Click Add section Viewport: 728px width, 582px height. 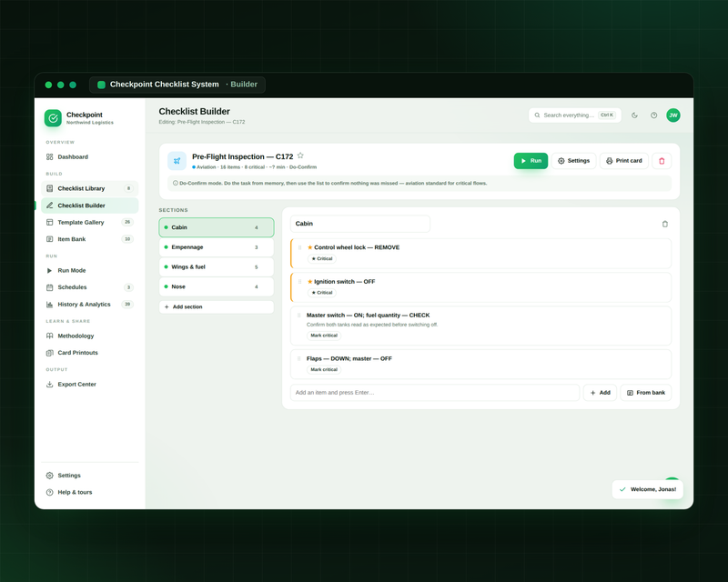(x=217, y=306)
